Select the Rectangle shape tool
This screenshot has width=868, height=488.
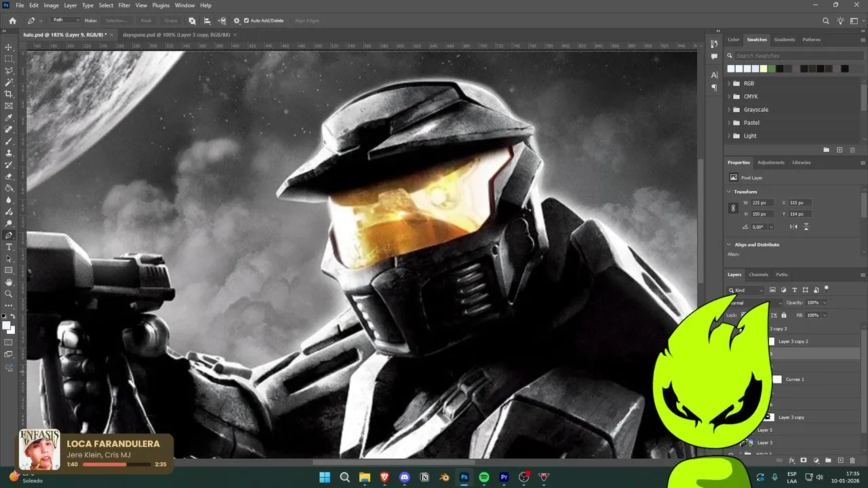[9, 270]
